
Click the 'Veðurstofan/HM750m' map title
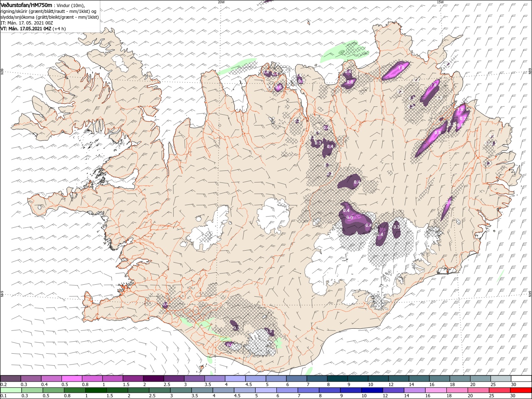click(x=26, y=5)
